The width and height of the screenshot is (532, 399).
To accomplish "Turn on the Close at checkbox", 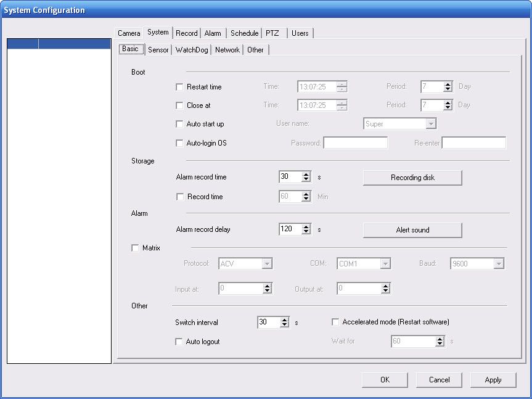I will [180, 105].
